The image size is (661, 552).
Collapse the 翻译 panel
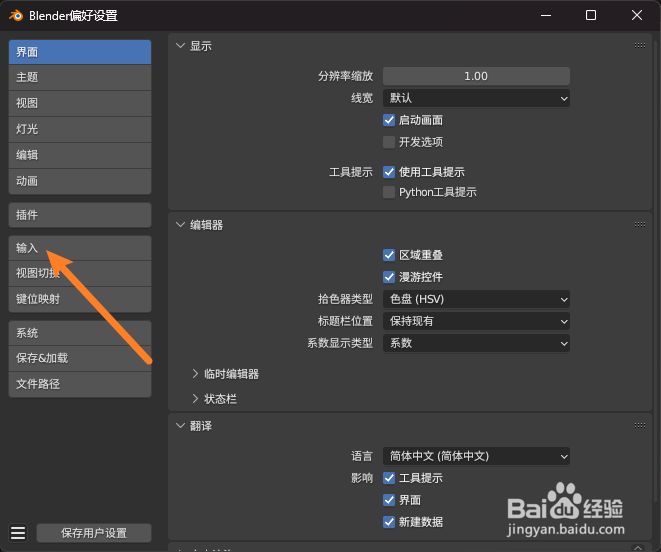click(180, 426)
